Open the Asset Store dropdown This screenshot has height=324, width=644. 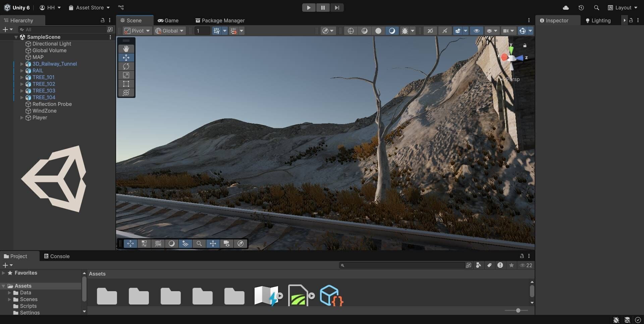89,8
